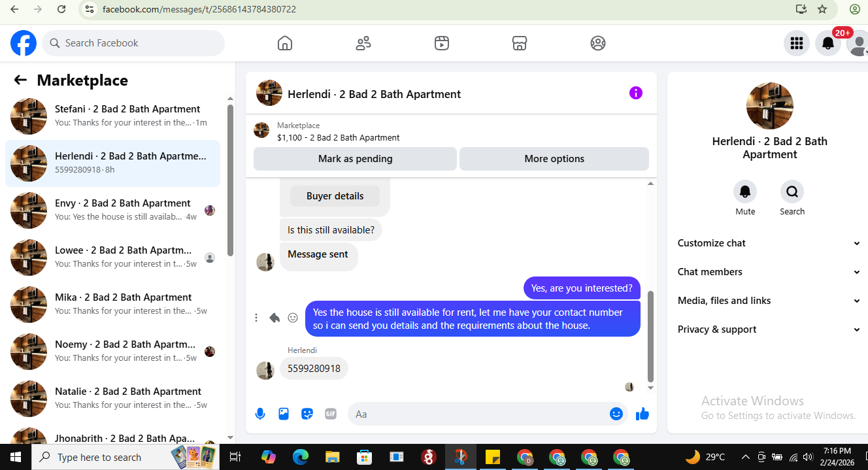Click conversation list scrollbar thumb
Image resolution: width=868 pixels, height=470 pixels.
(x=230, y=180)
